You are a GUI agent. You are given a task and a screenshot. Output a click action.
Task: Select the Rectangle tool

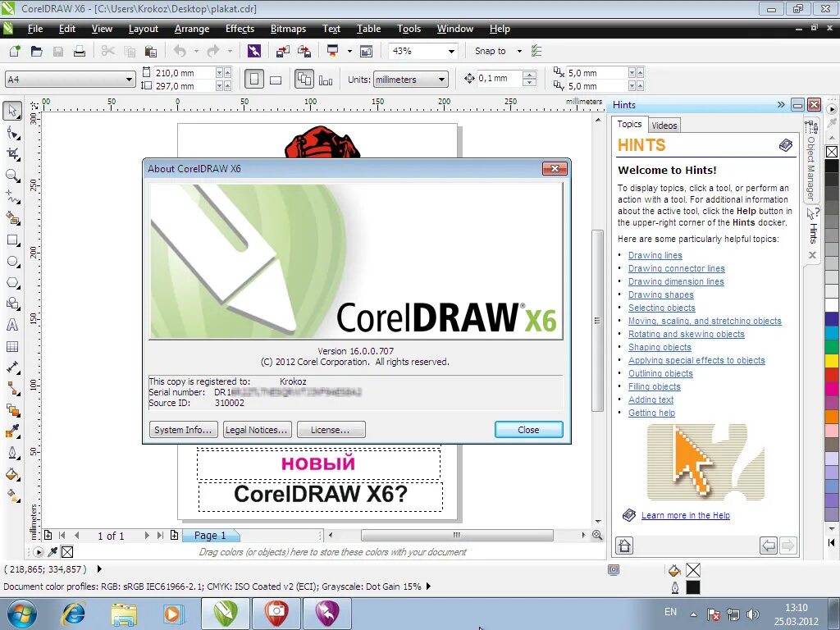pyautogui.click(x=12, y=240)
